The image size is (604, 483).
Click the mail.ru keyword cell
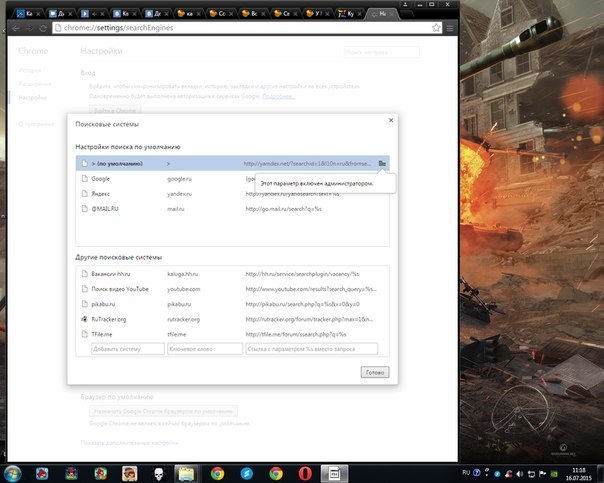[x=176, y=209]
